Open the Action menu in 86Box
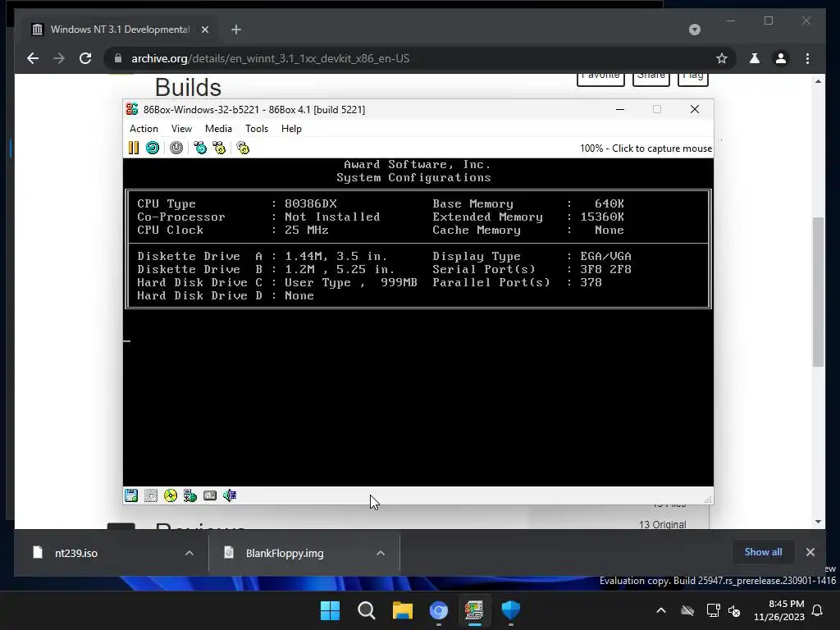The image size is (840, 630). pyautogui.click(x=144, y=129)
